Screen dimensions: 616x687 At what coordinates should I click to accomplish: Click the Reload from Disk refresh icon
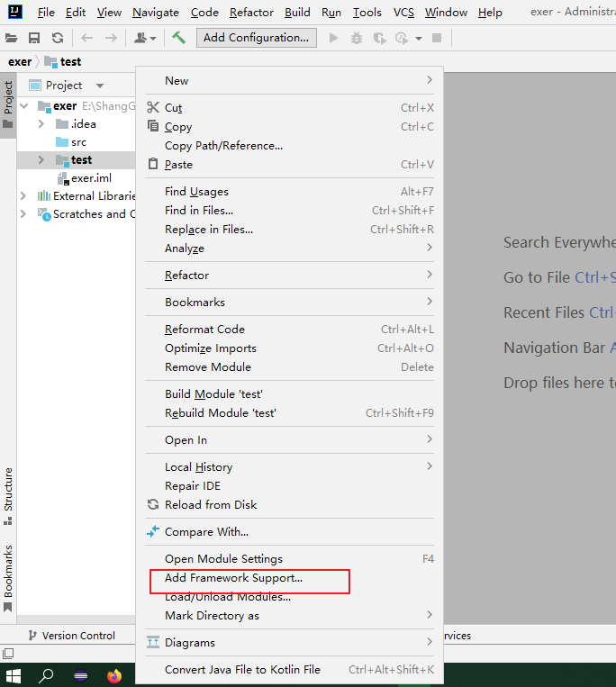point(153,504)
